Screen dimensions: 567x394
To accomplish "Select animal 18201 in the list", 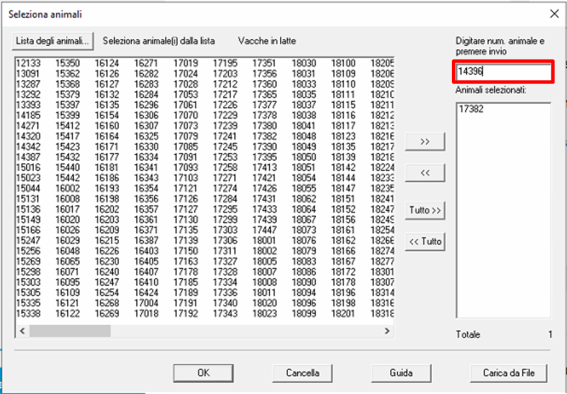I will tap(344, 313).
